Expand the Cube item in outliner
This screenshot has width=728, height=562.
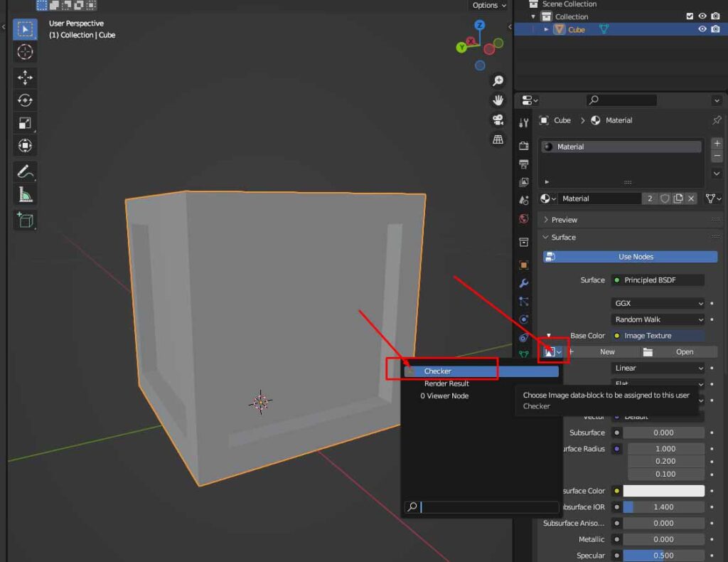pyautogui.click(x=546, y=30)
